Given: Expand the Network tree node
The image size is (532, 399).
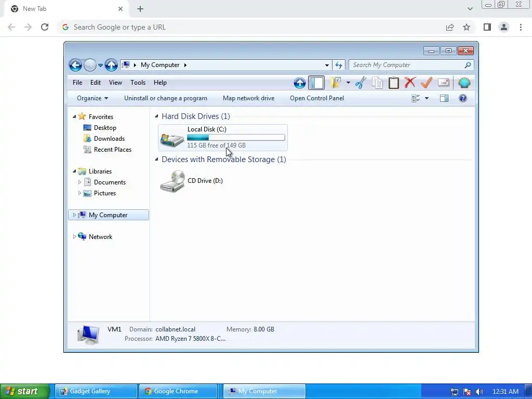Looking at the screenshot, I should (74, 236).
